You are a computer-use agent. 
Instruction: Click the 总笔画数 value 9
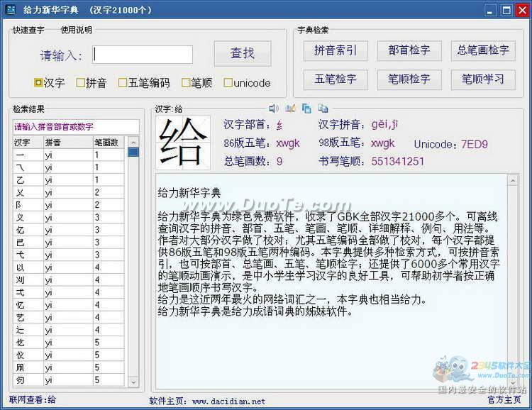279,161
